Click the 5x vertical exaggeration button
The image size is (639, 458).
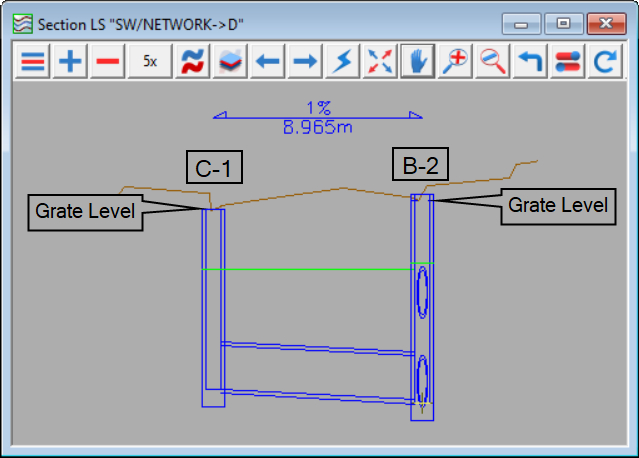[150, 61]
